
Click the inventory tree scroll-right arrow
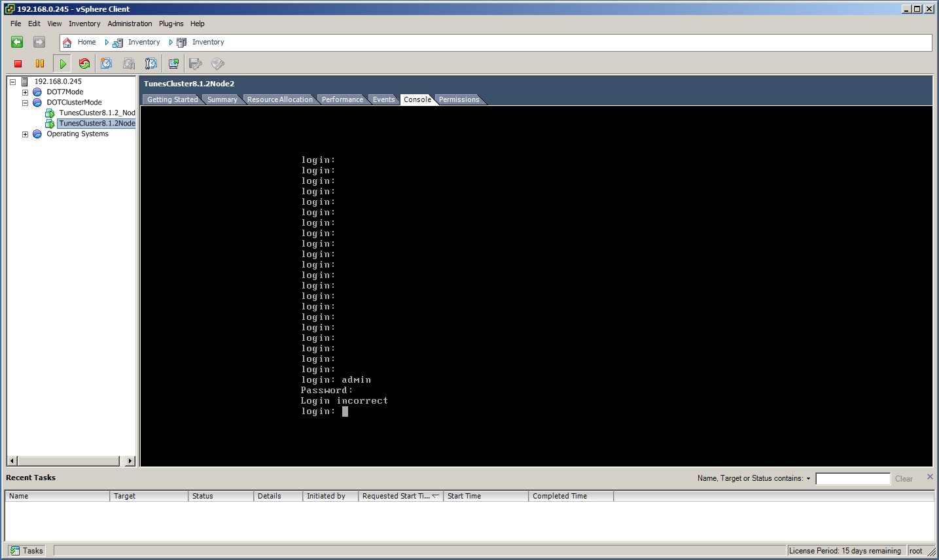pyautogui.click(x=130, y=461)
